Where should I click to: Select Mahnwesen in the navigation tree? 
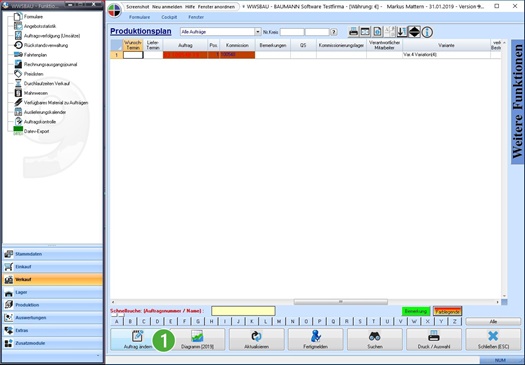tap(35, 93)
